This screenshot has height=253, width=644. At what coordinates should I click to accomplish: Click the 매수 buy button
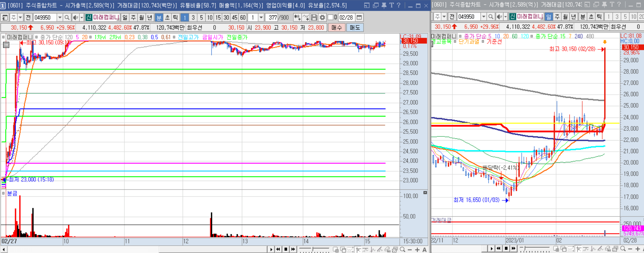[x=337, y=27]
